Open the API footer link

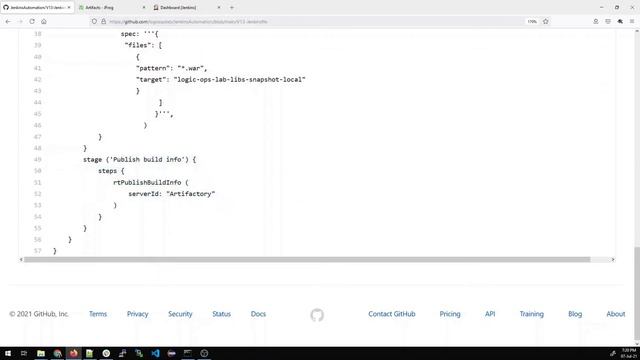coord(490,314)
